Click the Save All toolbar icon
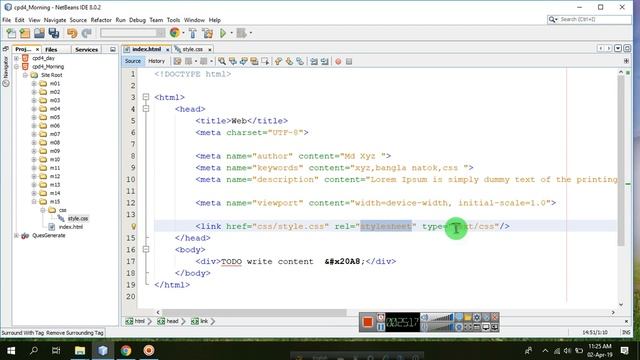The width and height of the screenshot is (640, 360). coord(54,33)
